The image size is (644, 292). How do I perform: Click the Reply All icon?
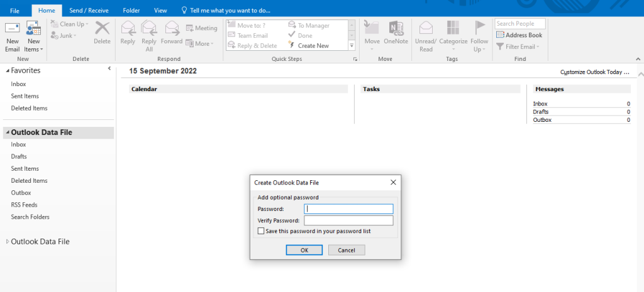[148, 28]
